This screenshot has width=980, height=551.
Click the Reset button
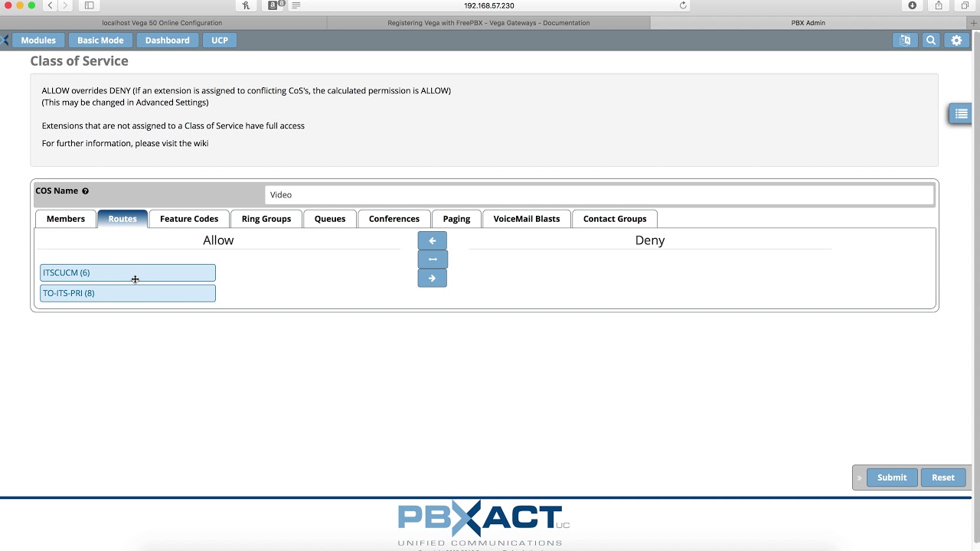tap(943, 478)
